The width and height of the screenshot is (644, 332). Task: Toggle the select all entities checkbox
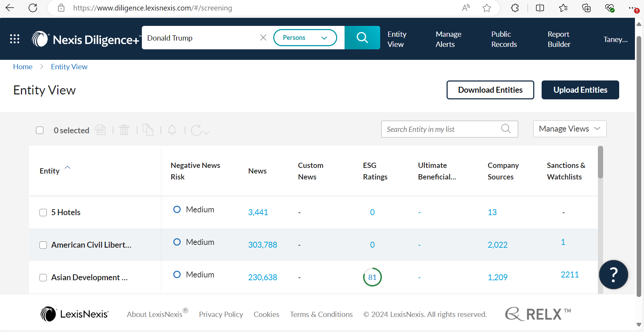(x=40, y=130)
